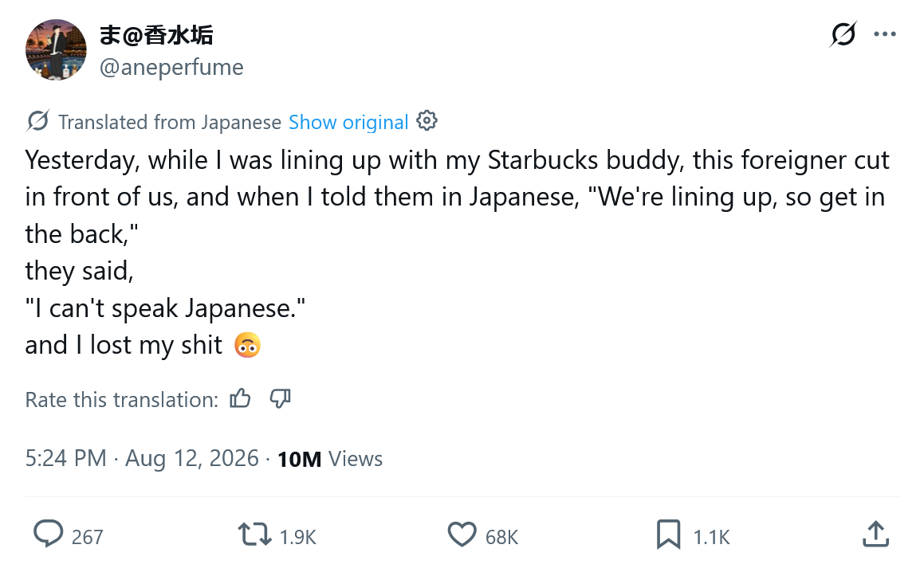Open translation settings gear icon

coord(427,121)
